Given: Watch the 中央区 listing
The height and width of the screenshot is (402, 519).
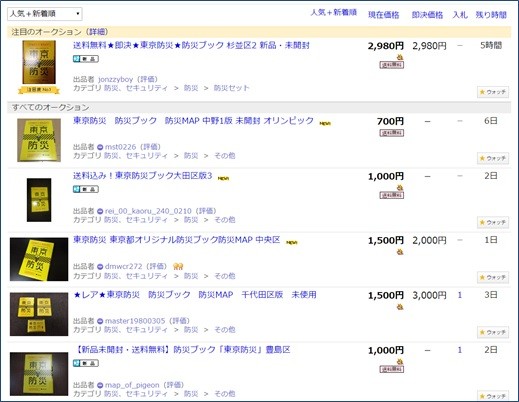Looking at the screenshot, I should click(493, 277).
